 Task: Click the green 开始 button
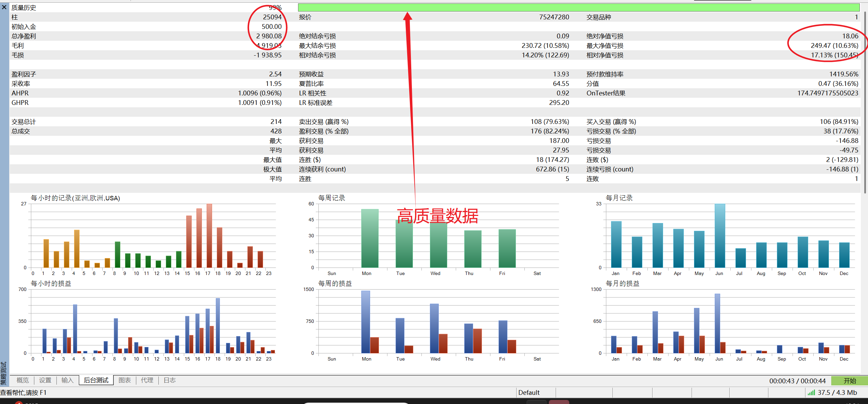(849, 381)
